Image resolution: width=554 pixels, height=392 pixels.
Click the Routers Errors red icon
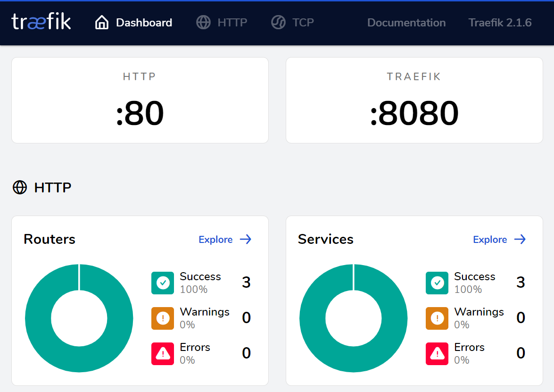click(163, 353)
